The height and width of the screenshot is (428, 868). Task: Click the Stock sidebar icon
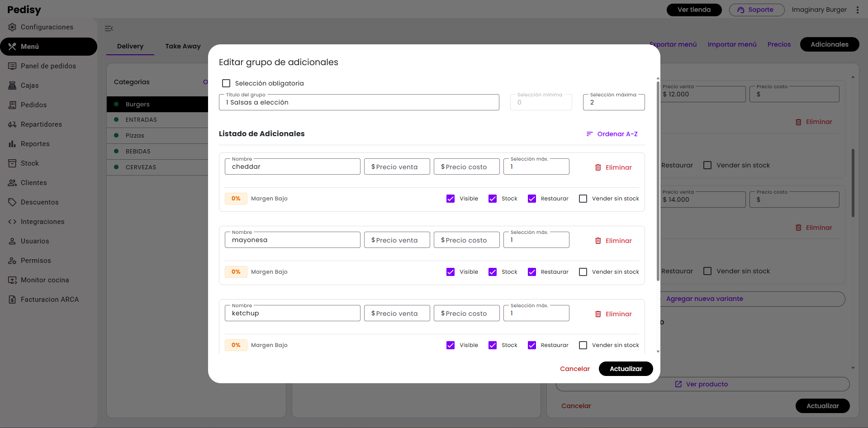12,163
